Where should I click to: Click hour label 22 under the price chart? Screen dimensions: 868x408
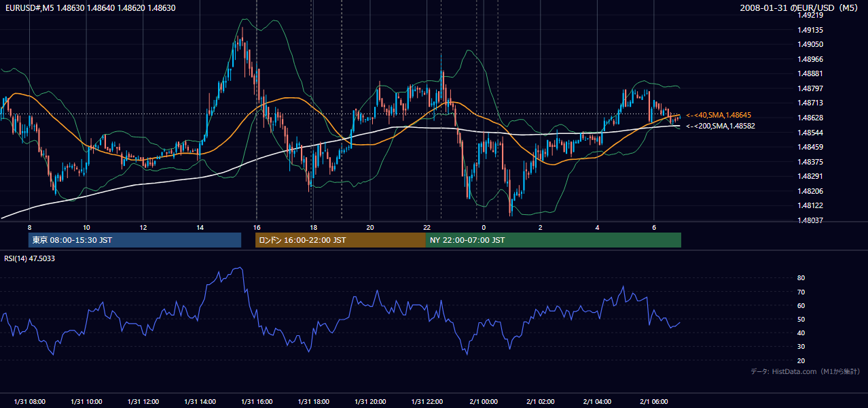click(x=427, y=227)
